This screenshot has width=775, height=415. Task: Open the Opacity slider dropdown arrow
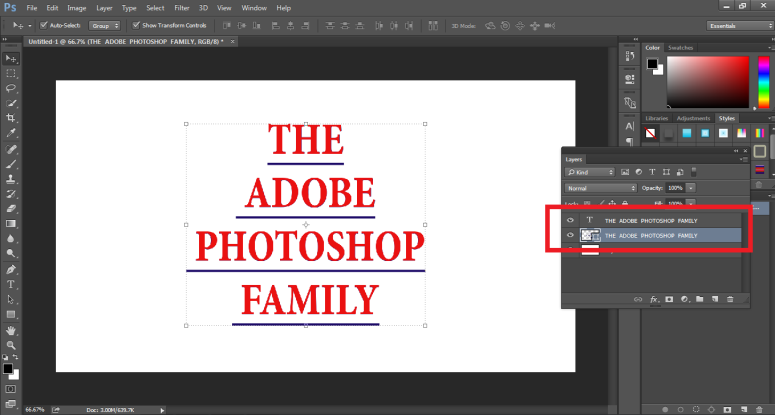(690, 188)
